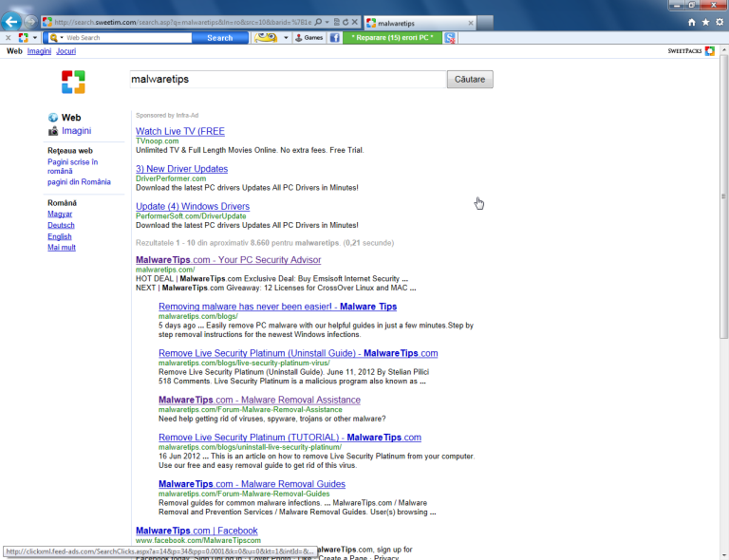Open the Update (4) Windows Drivers ad link
The height and width of the screenshot is (560, 729).
[193, 206]
